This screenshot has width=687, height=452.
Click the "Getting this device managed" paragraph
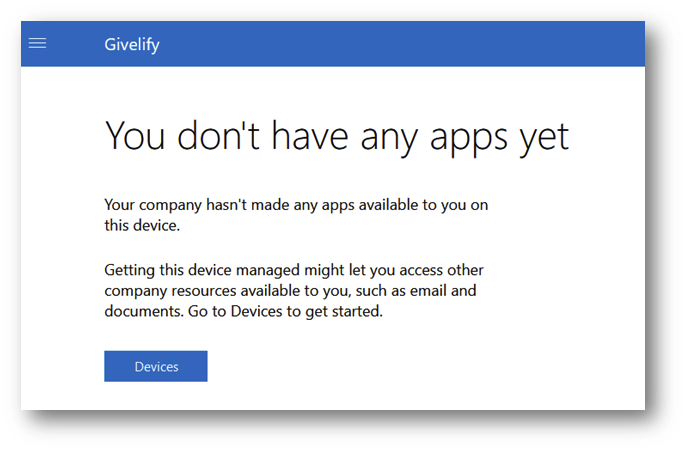pyautogui.click(x=294, y=290)
